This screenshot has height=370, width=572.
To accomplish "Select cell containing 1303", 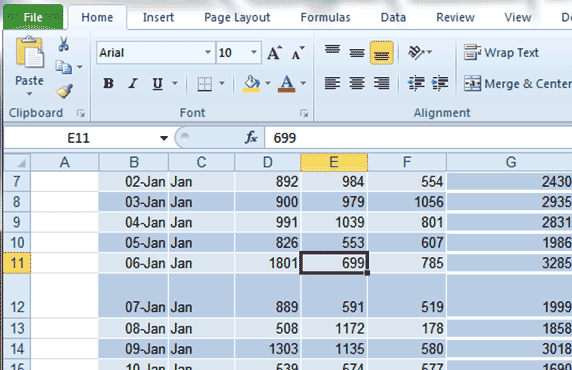I will [x=267, y=349].
